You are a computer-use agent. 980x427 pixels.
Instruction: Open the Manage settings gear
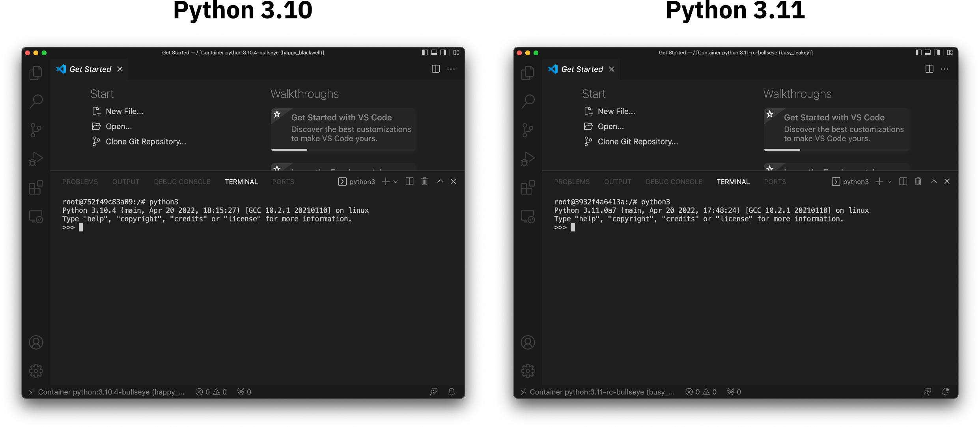click(x=36, y=371)
